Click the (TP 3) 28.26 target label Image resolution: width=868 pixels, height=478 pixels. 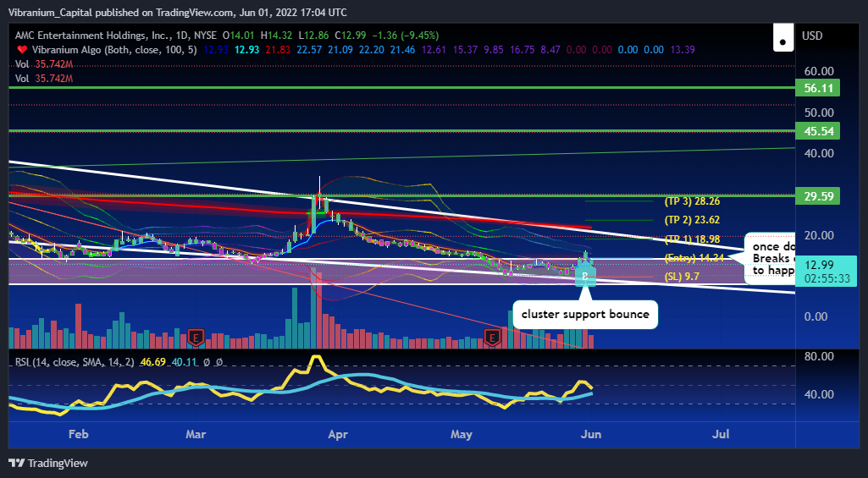692,201
